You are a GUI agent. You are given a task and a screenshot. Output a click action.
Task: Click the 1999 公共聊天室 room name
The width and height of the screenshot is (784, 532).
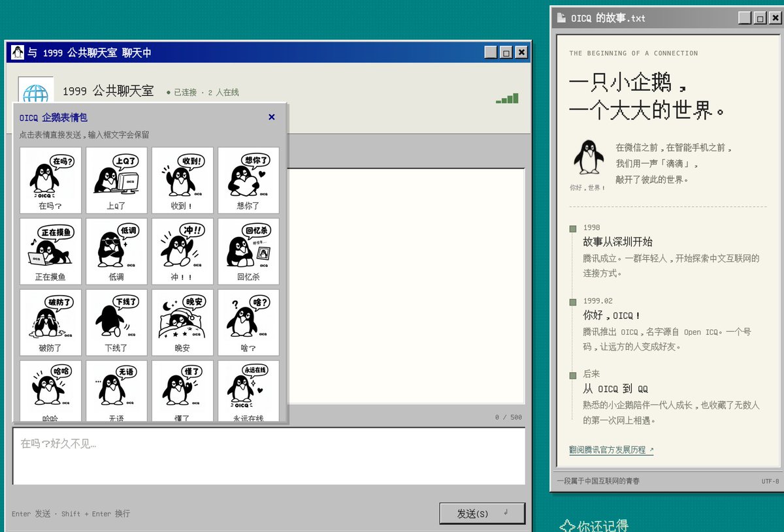click(x=108, y=91)
